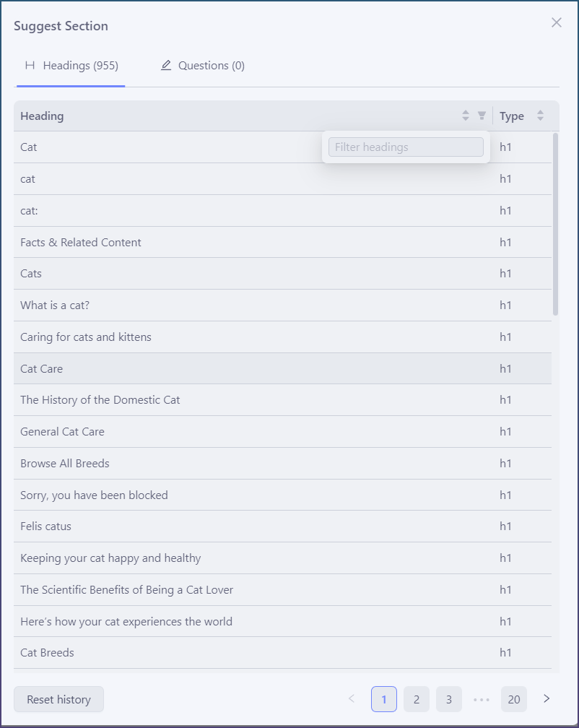Sort the Heading column
The image size is (579, 728).
coord(466,116)
